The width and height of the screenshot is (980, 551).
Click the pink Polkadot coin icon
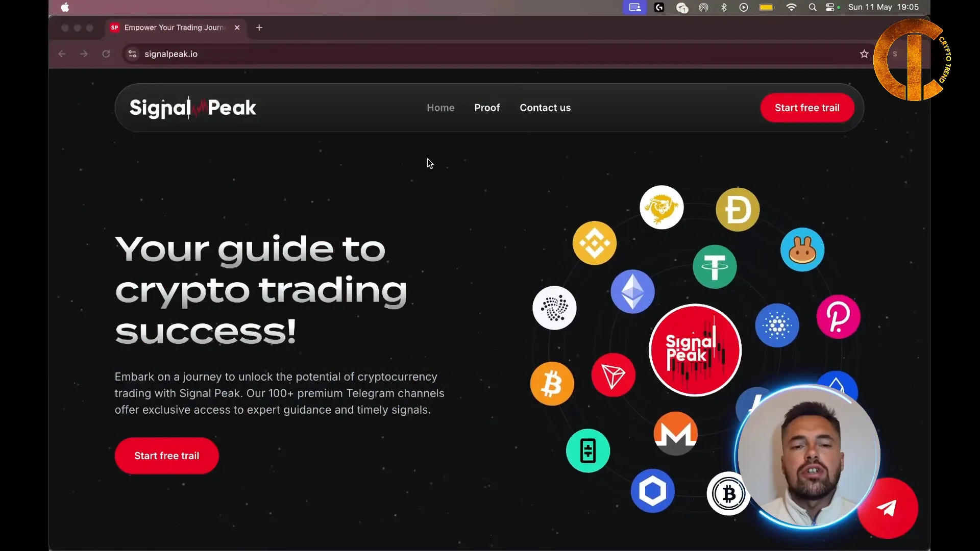[x=838, y=316]
